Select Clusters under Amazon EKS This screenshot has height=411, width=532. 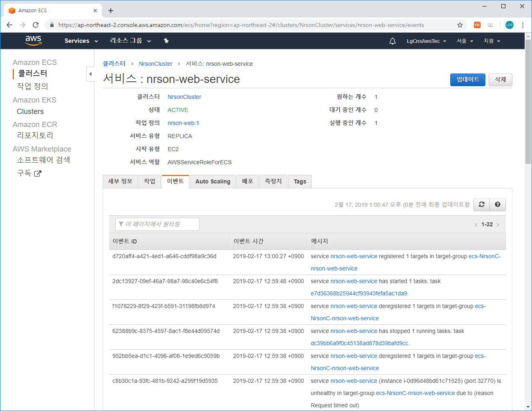click(x=30, y=112)
